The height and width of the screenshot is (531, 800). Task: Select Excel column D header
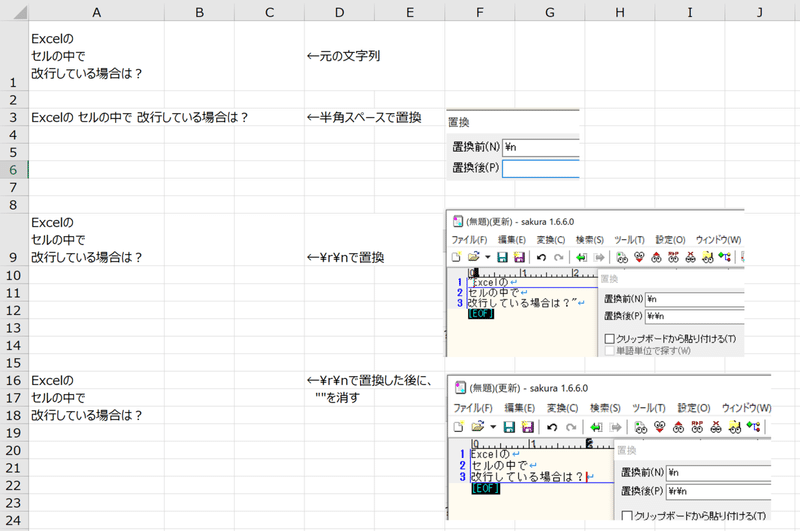(x=339, y=12)
